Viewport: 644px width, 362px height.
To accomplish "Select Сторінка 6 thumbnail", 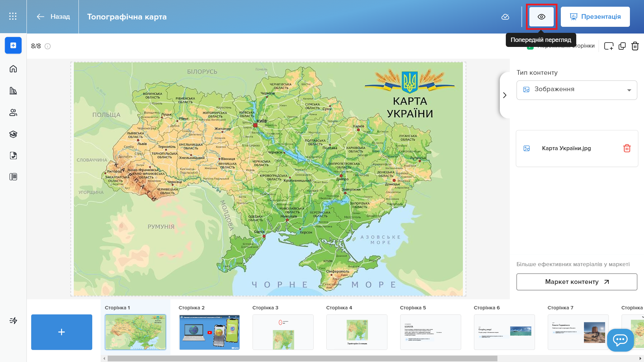I will pyautogui.click(x=504, y=332).
